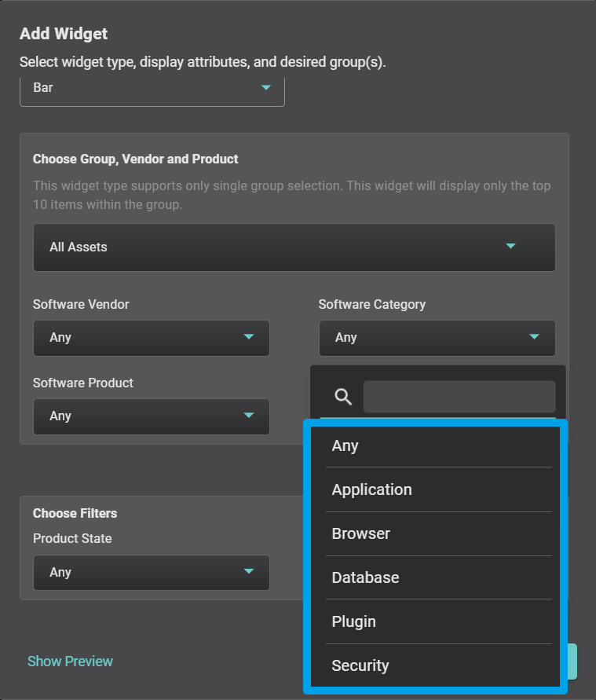Viewport: 596px width, 700px height.
Task: Click the Product State dropdown arrow icon
Action: 249,572
